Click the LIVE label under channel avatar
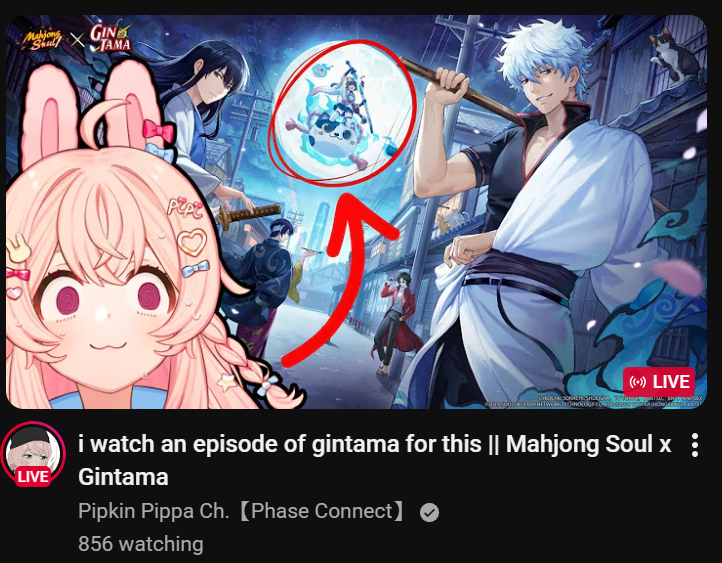Viewport: 722px width, 563px height. (x=33, y=476)
